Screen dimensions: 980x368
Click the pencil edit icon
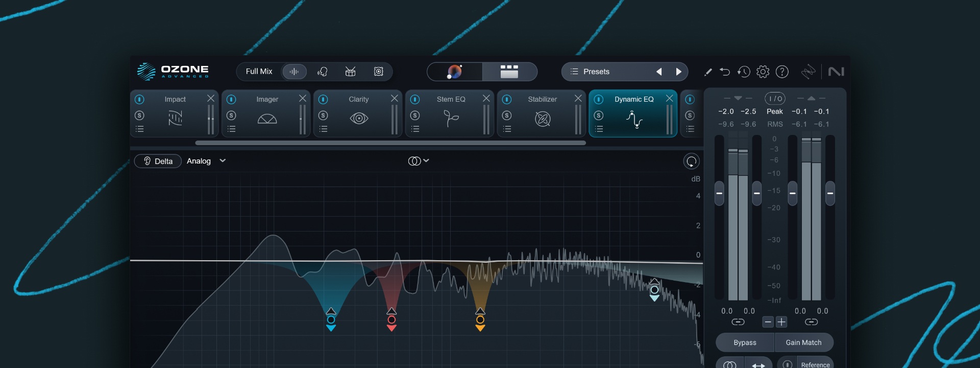(708, 72)
